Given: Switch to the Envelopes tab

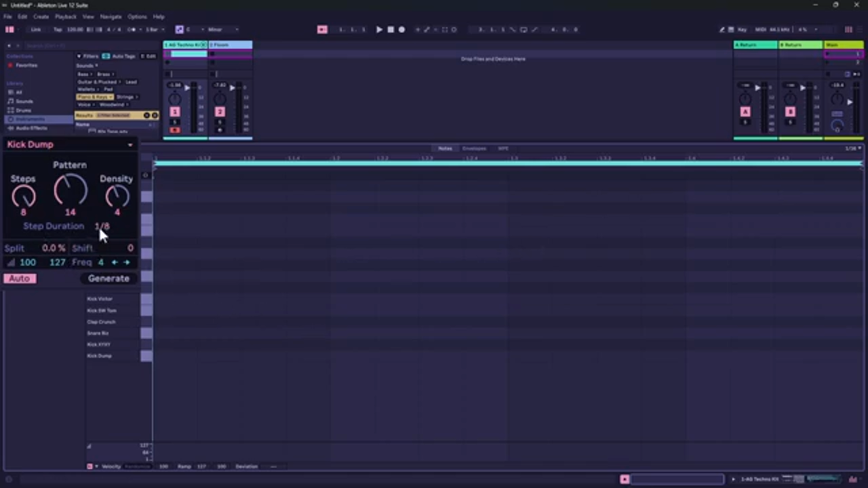Looking at the screenshot, I should (x=474, y=148).
